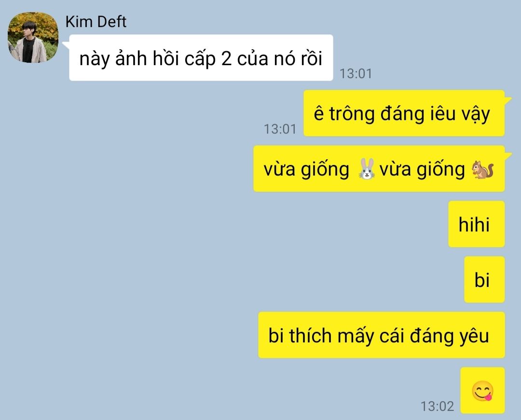This screenshot has width=521, height=420.
Task: Tap 13:01 timestamp beside white bubble
Action: pos(356,73)
